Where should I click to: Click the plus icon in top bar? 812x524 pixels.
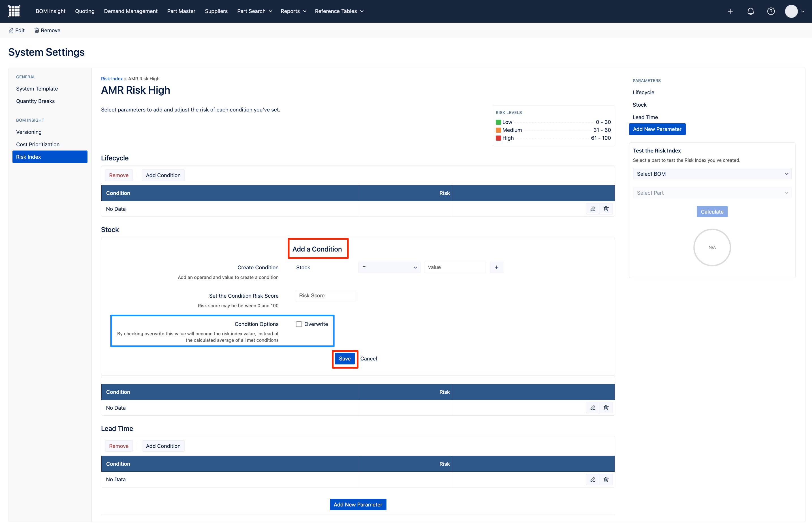(x=730, y=11)
